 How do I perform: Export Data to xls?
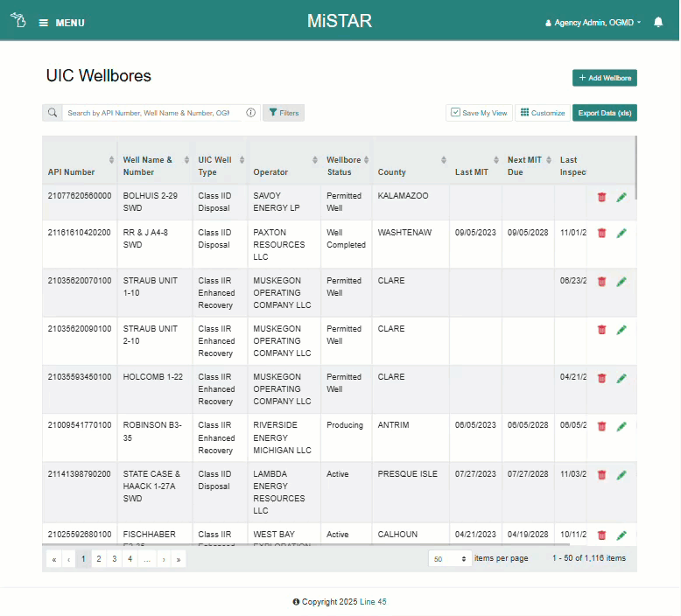[x=605, y=113]
